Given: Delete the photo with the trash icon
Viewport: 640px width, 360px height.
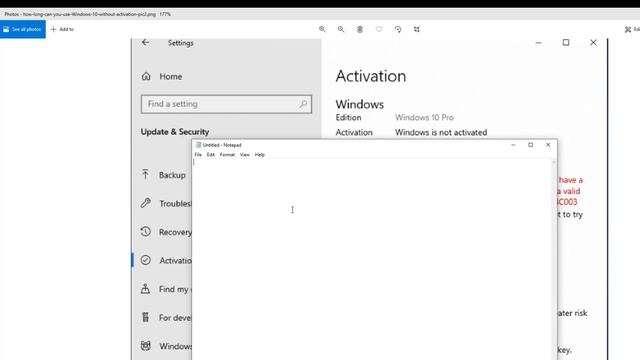Looking at the screenshot, I should pos(360,29).
